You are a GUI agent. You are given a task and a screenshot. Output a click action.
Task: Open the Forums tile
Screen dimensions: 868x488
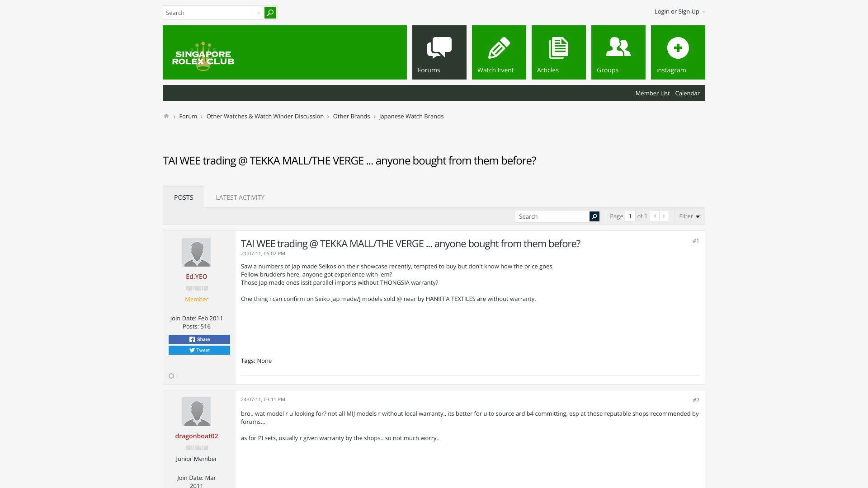pos(439,52)
